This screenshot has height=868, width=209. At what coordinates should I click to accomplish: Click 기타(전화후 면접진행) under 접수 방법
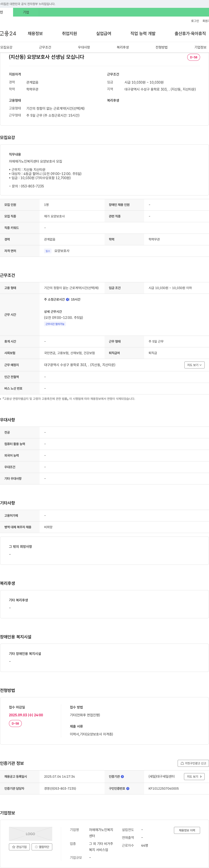(x=85, y=715)
